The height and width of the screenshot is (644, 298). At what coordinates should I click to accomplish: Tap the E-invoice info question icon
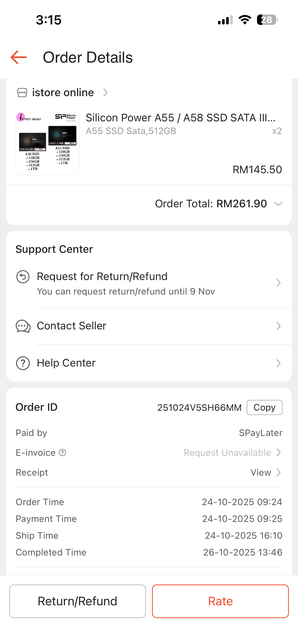pyautogui.click(x=62, y=453)
